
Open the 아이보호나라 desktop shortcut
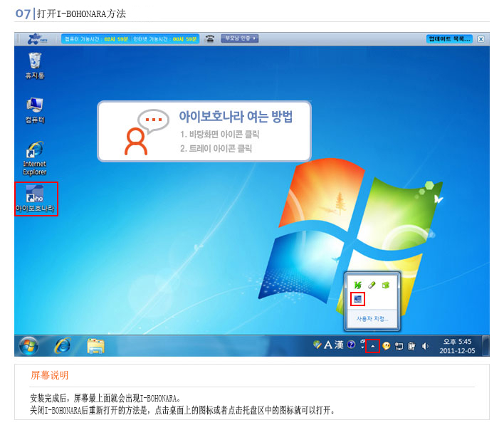[x=36, y=199]
